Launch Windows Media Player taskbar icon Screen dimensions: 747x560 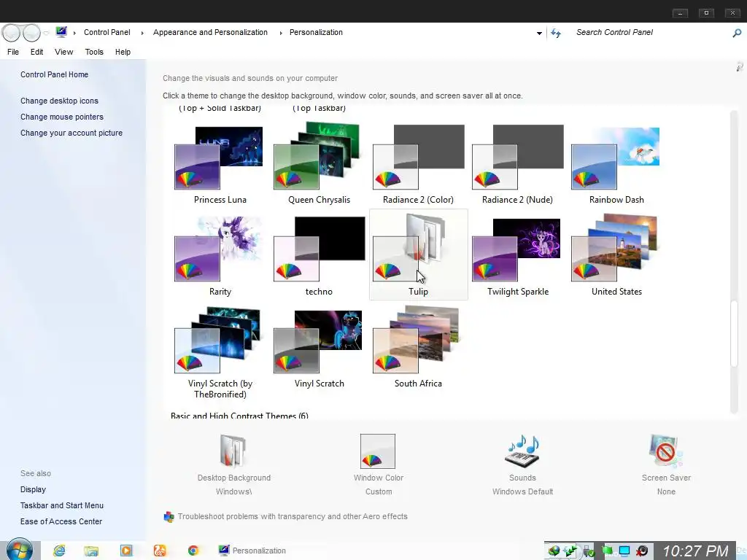point(126,551)
